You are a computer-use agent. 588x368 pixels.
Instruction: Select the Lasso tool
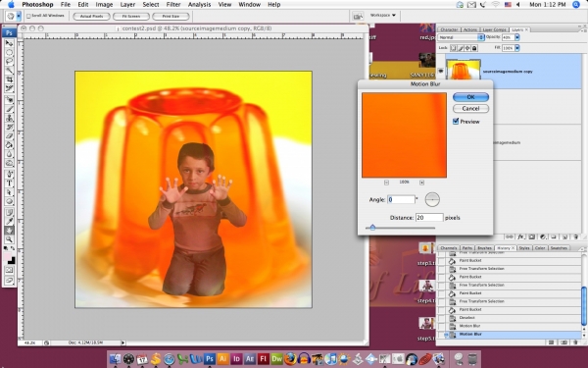point(9,61)
